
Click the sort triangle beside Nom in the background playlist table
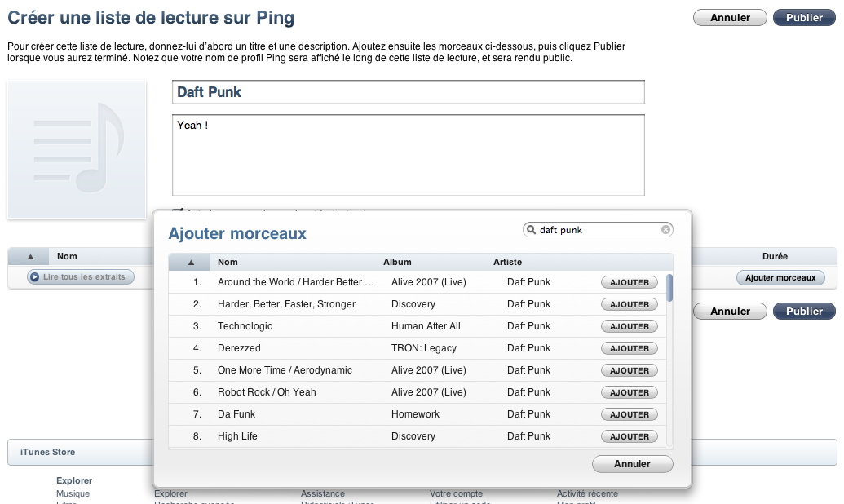tap(31, 257)
